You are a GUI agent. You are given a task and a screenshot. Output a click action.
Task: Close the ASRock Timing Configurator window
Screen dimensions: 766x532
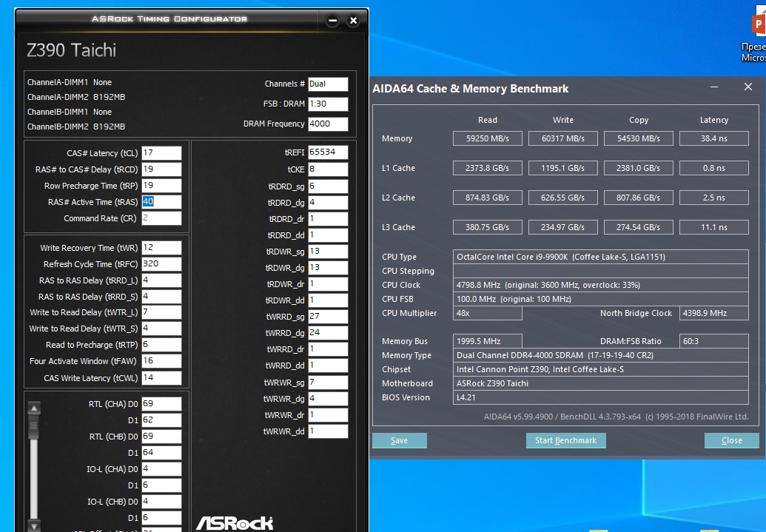(353, 21)
